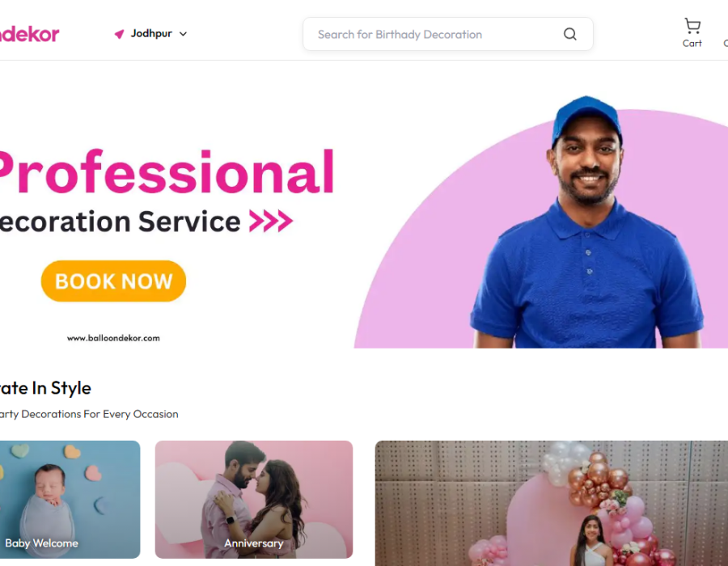Click the Decoration Service banner text
Viewport: 728px width, 566px height.
coord(120,222)
